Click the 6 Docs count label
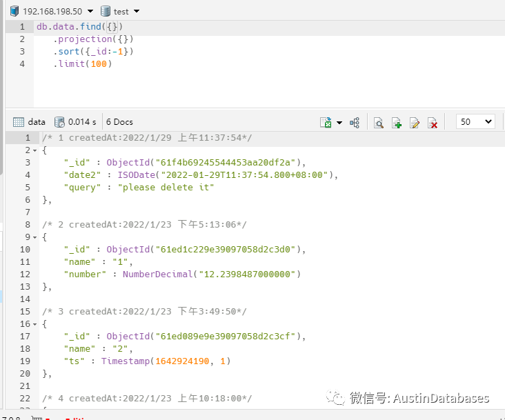 (x=119, y=122)
